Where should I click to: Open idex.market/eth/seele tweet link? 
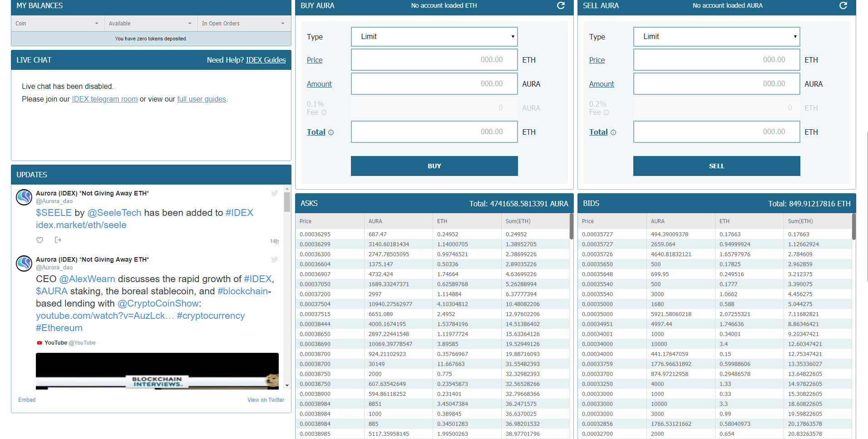tap(81, 225)
